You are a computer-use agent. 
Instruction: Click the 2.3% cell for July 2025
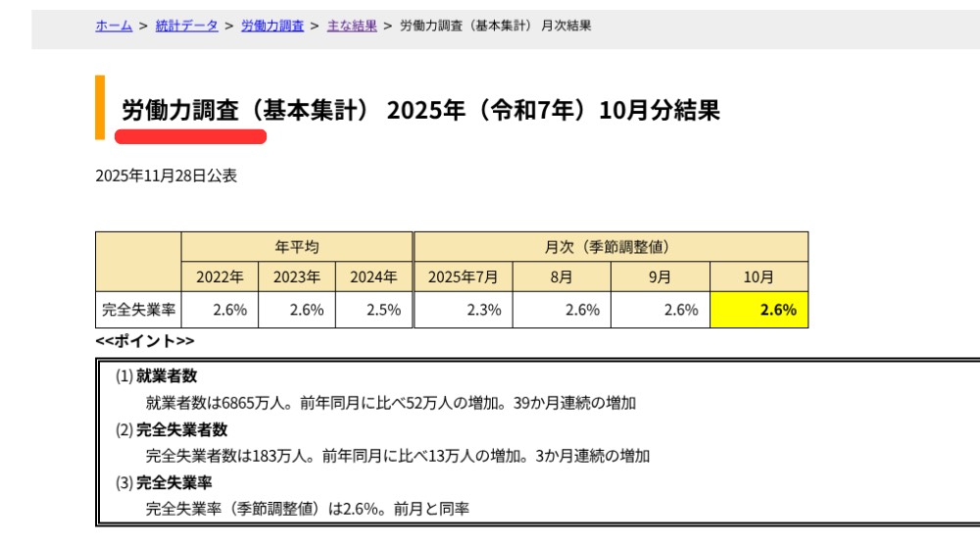tap(463, 310)
